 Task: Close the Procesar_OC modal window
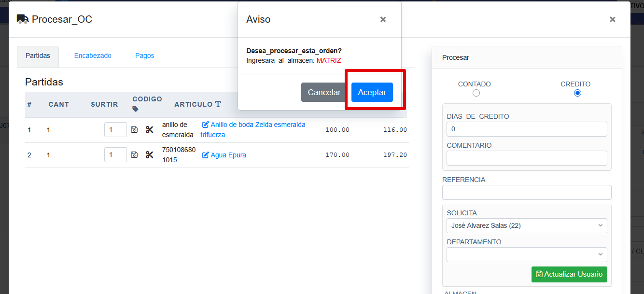(612, 19)
